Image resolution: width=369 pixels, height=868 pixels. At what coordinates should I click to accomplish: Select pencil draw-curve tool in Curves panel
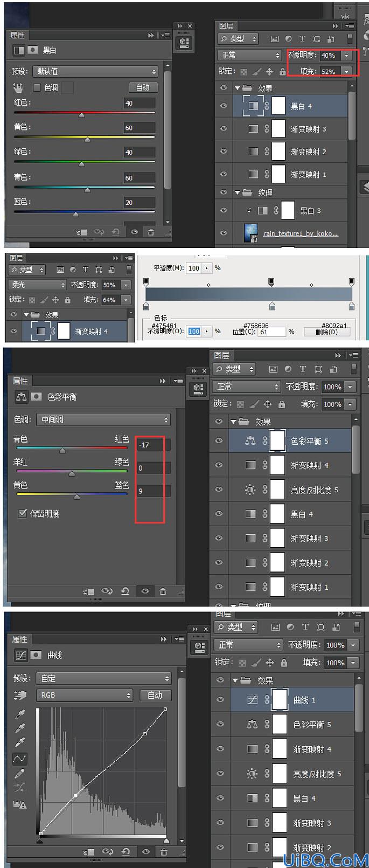(19, 774)
